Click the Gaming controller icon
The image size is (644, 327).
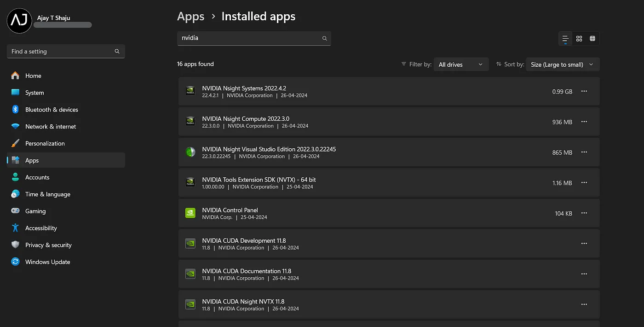[15, 211]
